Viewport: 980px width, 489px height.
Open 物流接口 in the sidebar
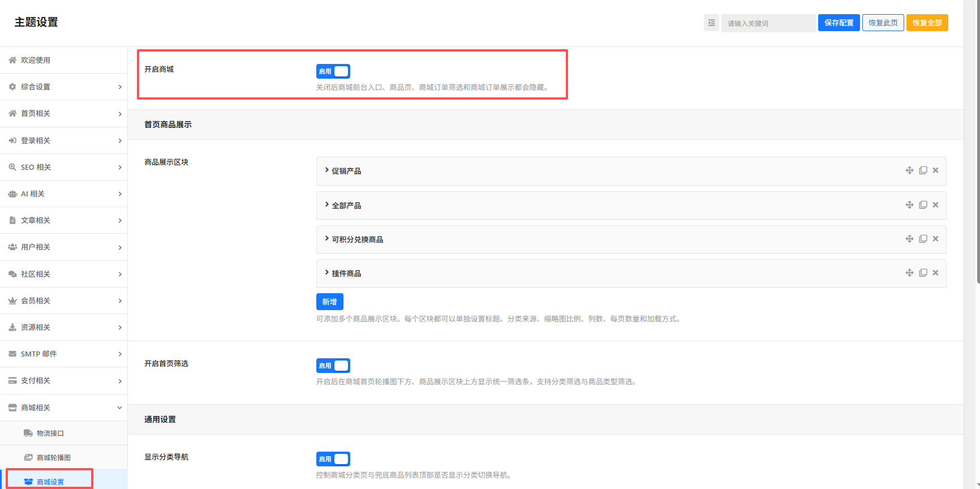50,434
